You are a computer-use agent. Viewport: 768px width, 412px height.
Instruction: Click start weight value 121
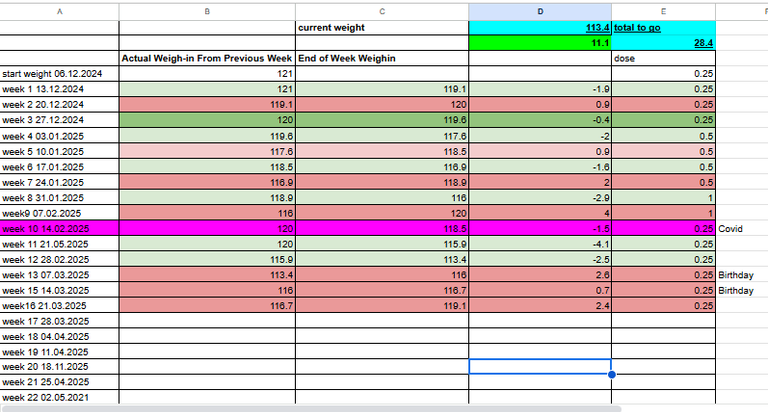pos(207,73)
